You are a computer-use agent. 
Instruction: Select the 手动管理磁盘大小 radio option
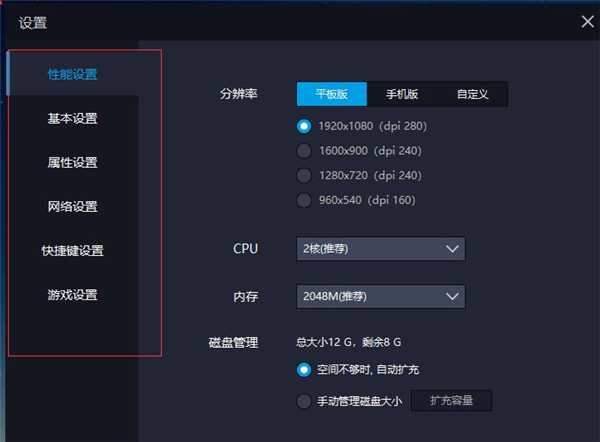tap(304, 402)
